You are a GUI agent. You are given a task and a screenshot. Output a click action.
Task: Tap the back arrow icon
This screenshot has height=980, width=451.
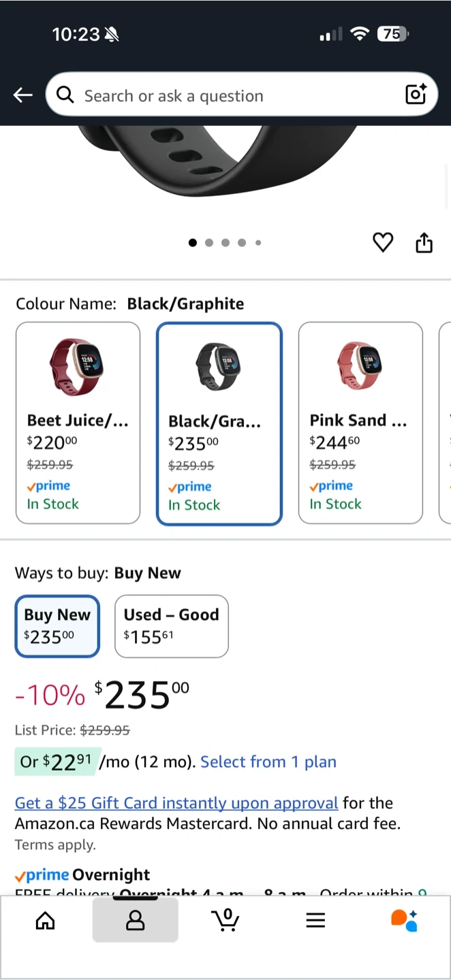[23, 95]
